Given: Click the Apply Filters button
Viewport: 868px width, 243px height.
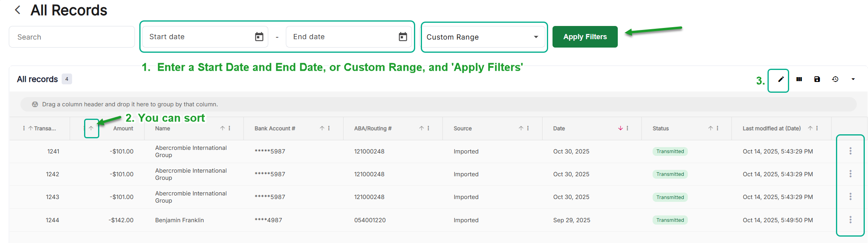Looking at the screenshot, I should pyautogui.click(x=585, y=37).
